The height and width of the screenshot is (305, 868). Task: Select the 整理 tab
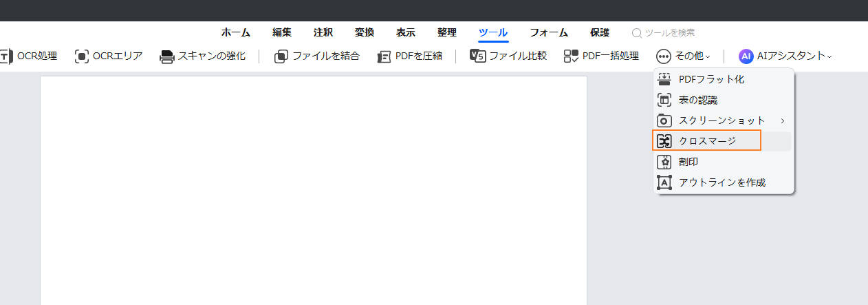pos(447,32)
